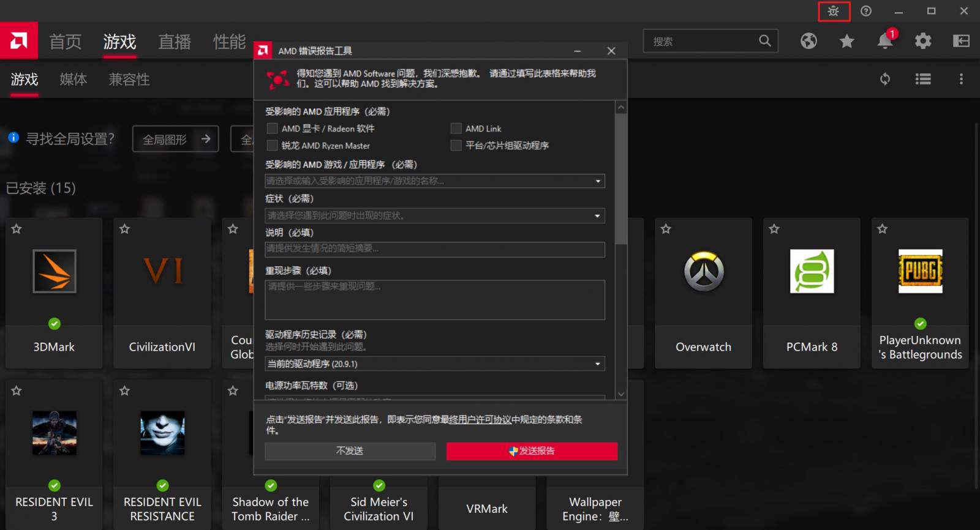Open the affected game/application dropdown

tap(435, 181)
